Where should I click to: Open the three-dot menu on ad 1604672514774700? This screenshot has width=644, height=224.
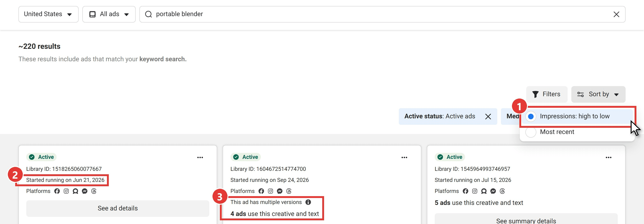point(404,157)
